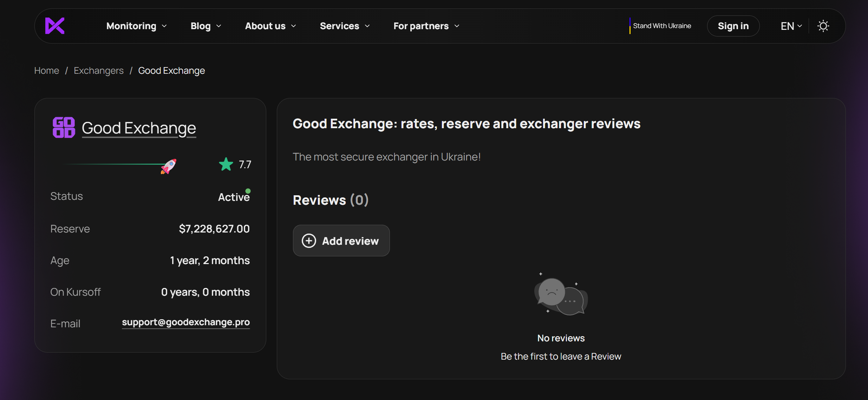Click the rates, reserve and reviews heading
Image resolution: width=868 pixels, height=400 pixels.
click(x=466, y=124)
